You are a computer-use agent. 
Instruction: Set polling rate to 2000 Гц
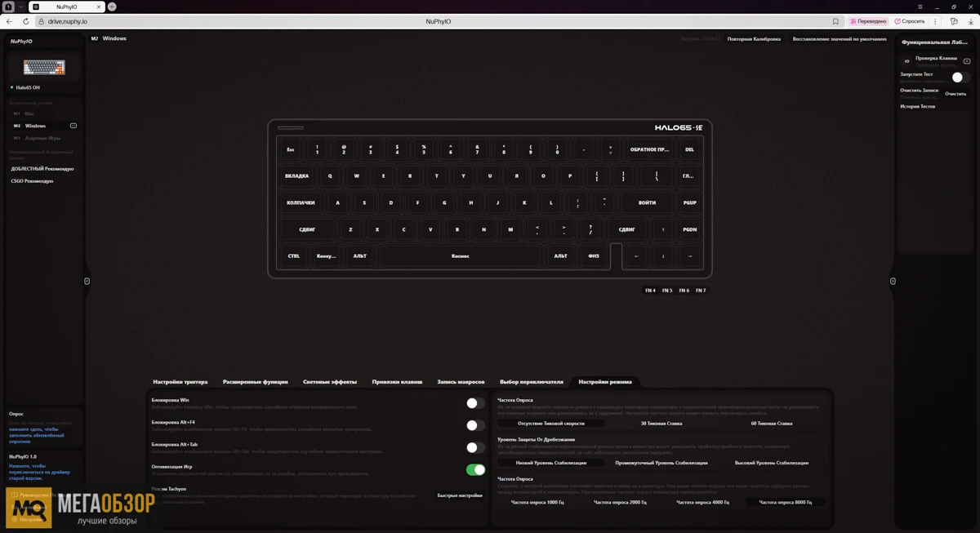(620, 502)
